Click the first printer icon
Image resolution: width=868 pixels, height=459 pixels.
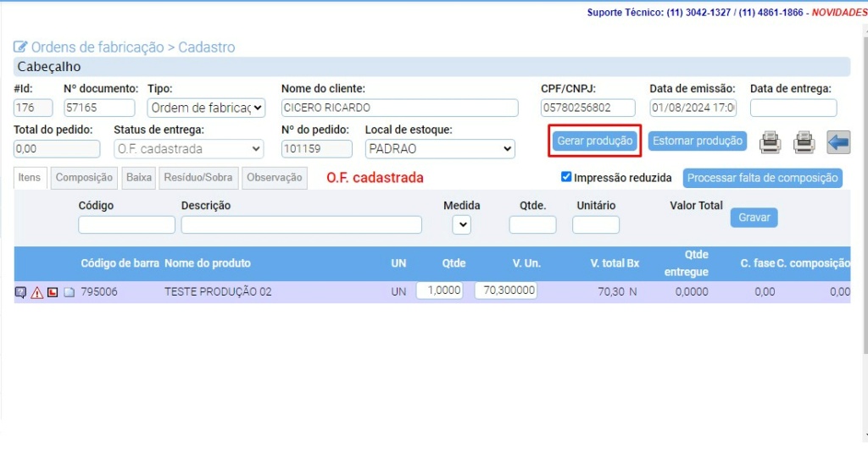770,142
